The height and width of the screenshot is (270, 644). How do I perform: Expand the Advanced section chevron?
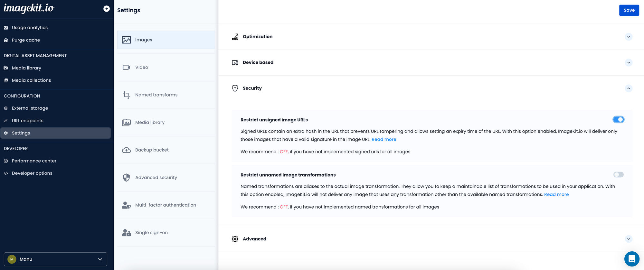tap(628, 239)
